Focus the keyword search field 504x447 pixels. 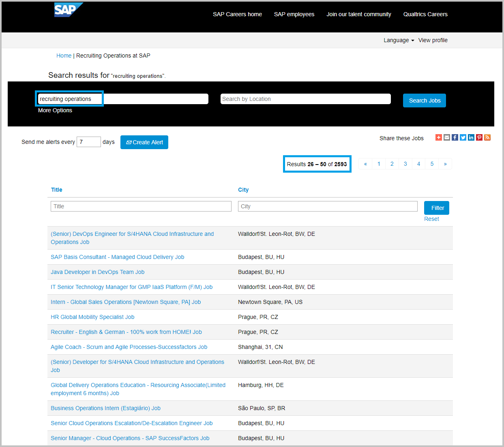pyautogui.click(x=123, y=99)
